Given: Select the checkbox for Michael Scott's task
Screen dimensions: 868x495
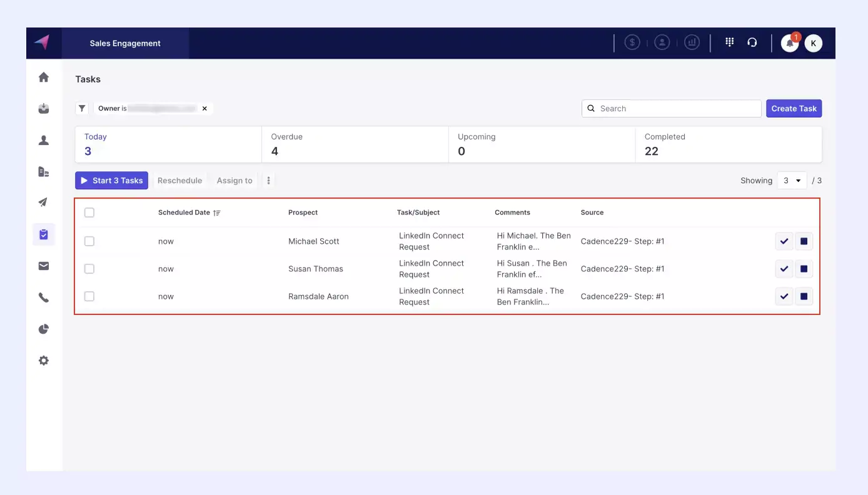Looking at the screenshot, I should 89,241.
